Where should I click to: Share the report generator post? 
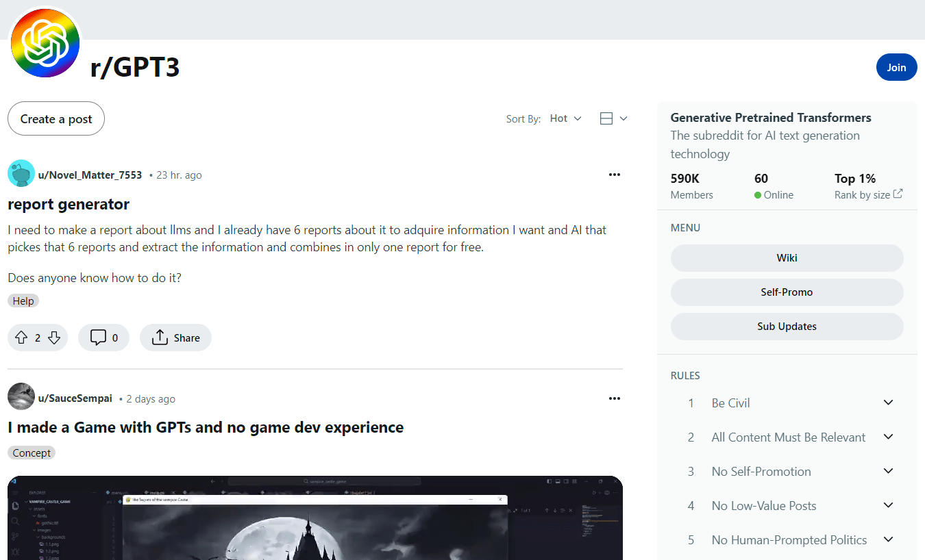tap(175, 338)
